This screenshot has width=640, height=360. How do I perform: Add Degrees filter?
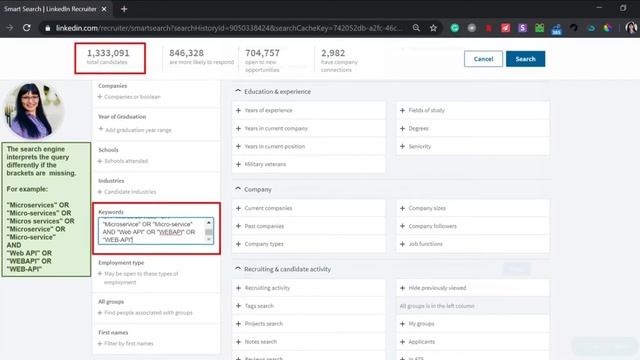(473, 128)
